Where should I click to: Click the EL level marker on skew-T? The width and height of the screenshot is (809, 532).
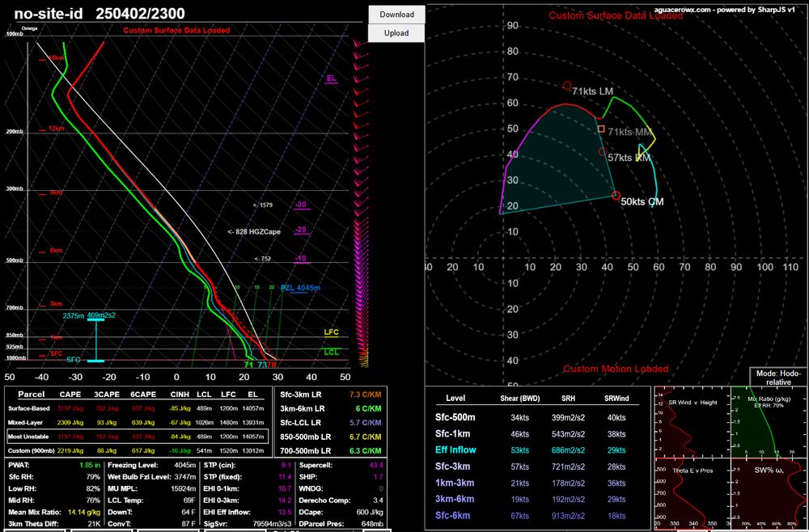point(331,79)
